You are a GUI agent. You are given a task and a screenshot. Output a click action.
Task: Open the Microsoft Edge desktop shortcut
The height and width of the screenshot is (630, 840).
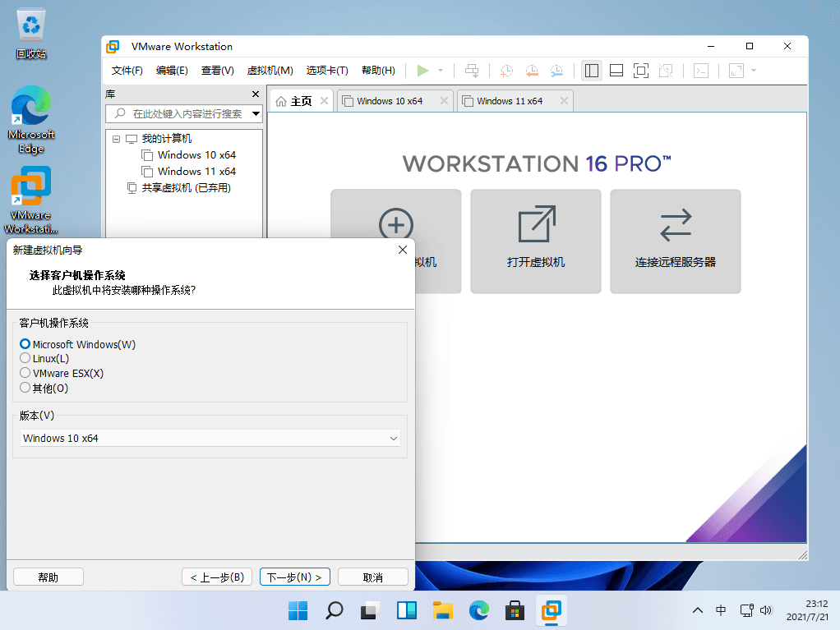click(31, 120)
